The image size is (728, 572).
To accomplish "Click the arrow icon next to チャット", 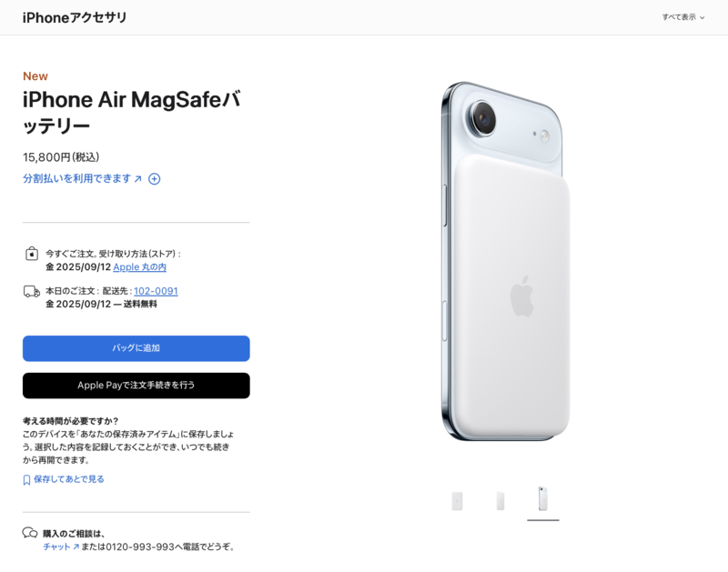I will click(76, 547).
